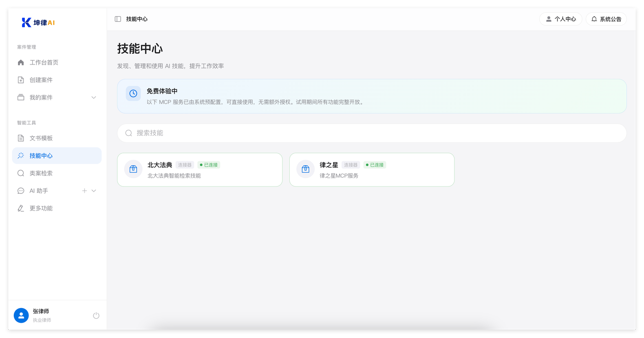Click 连接器 tag on 北大法典

(185, 165)
